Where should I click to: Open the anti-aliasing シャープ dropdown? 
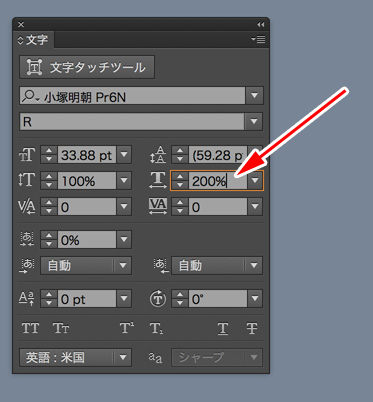click(x=217, y=357)
